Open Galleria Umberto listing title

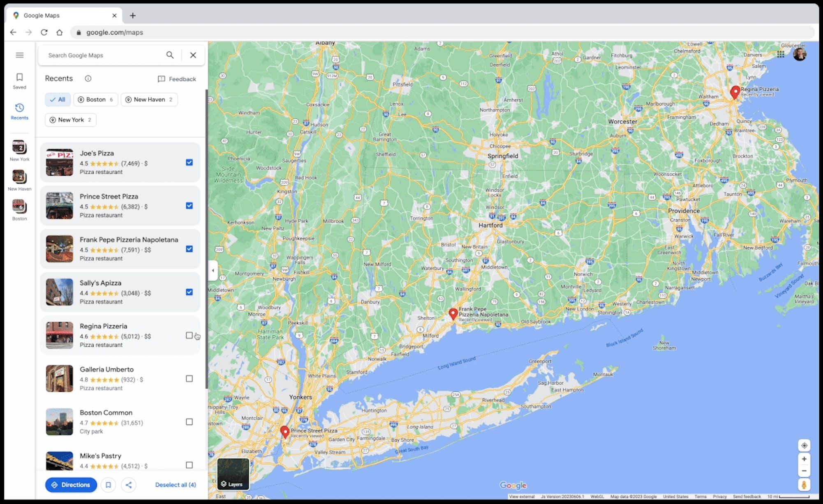(106, 369)
